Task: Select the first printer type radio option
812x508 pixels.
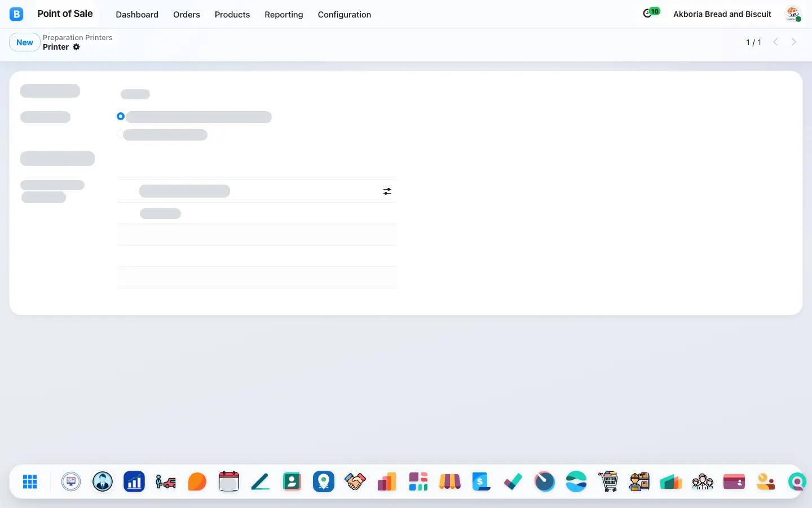Action: click(x=121, y=116)
